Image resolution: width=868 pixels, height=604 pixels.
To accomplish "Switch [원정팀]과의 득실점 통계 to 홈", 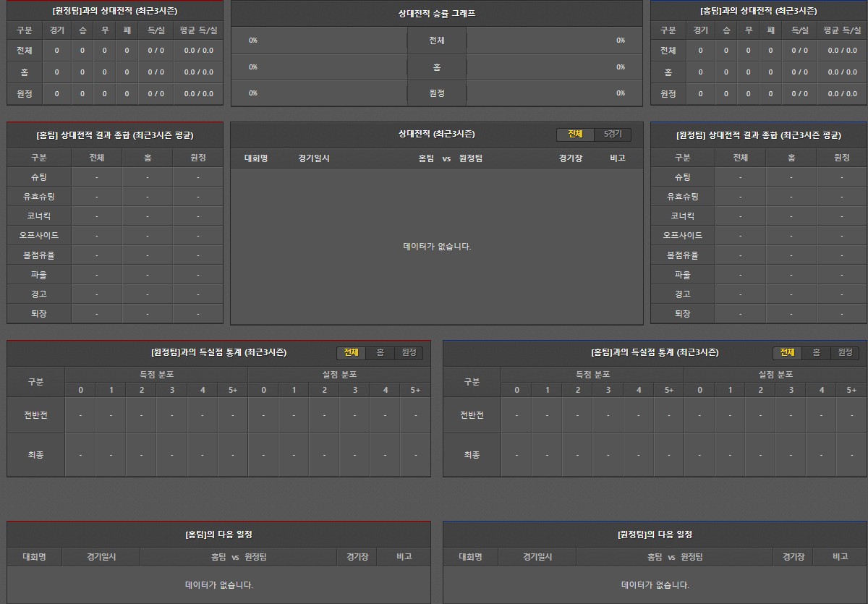I will (380, 353).
